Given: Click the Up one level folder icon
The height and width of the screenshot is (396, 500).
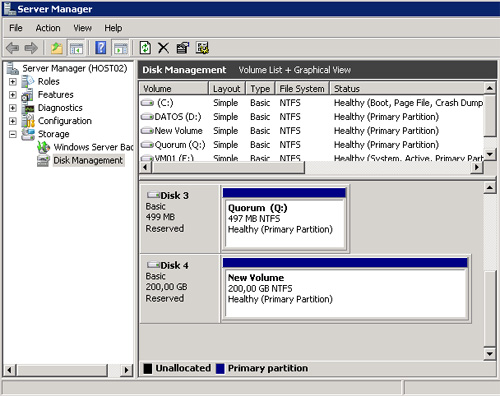Looking at the screenshot, I should point(57,48).
